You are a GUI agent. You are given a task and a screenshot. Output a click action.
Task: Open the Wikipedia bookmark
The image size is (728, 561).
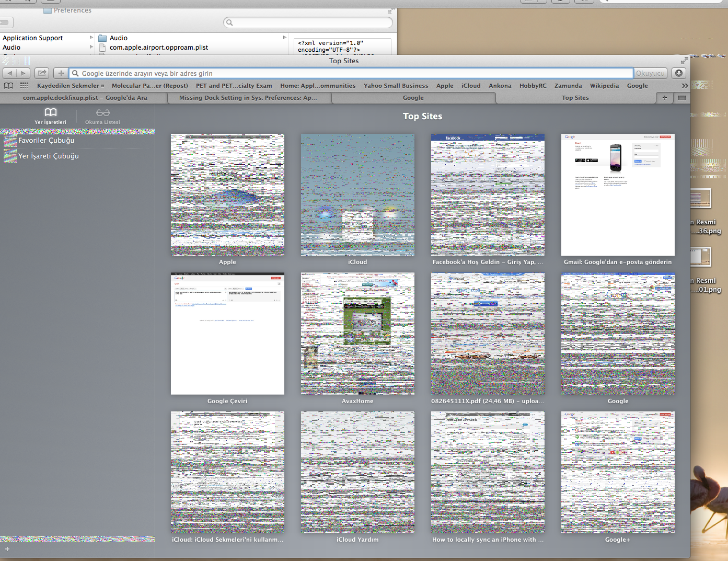tap(604, 86)
